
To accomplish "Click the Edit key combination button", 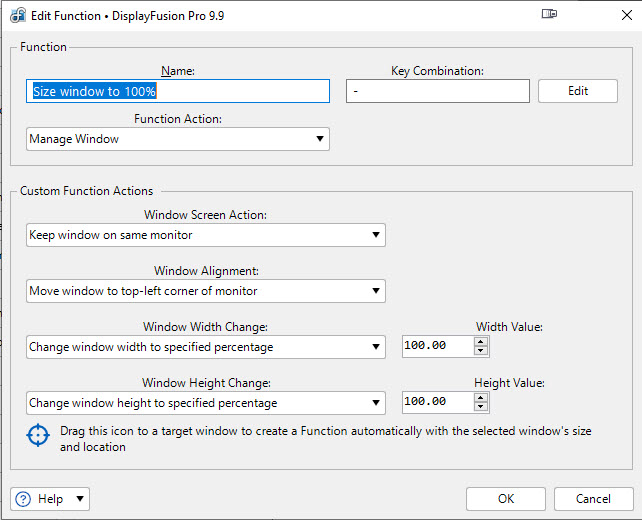I will 578,91.
